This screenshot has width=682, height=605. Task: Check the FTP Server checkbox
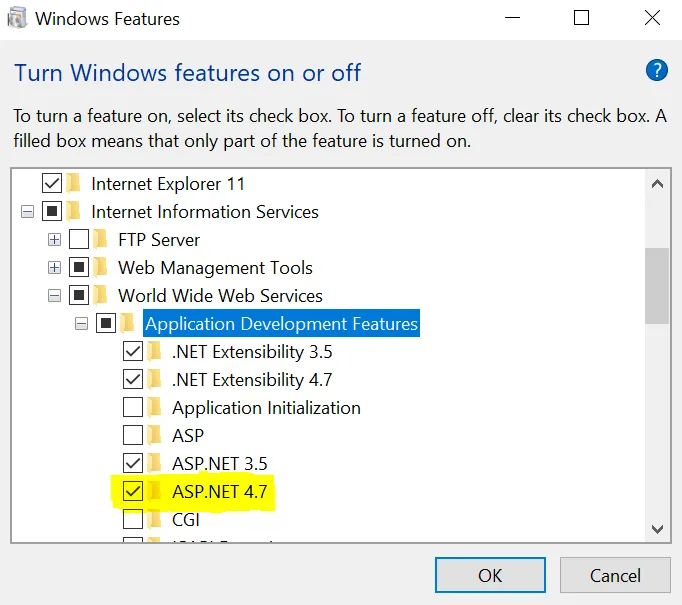tap(79, 240)
